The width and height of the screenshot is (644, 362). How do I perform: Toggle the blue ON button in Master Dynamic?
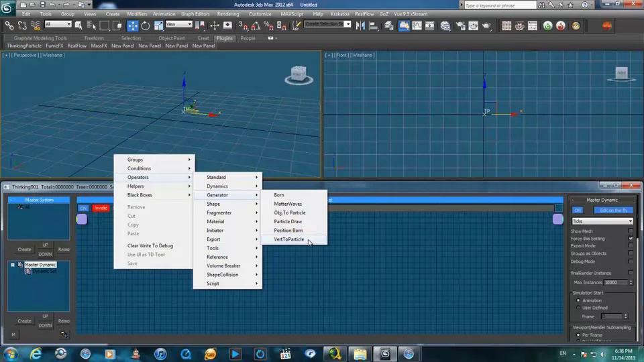(x=578, y=210)
